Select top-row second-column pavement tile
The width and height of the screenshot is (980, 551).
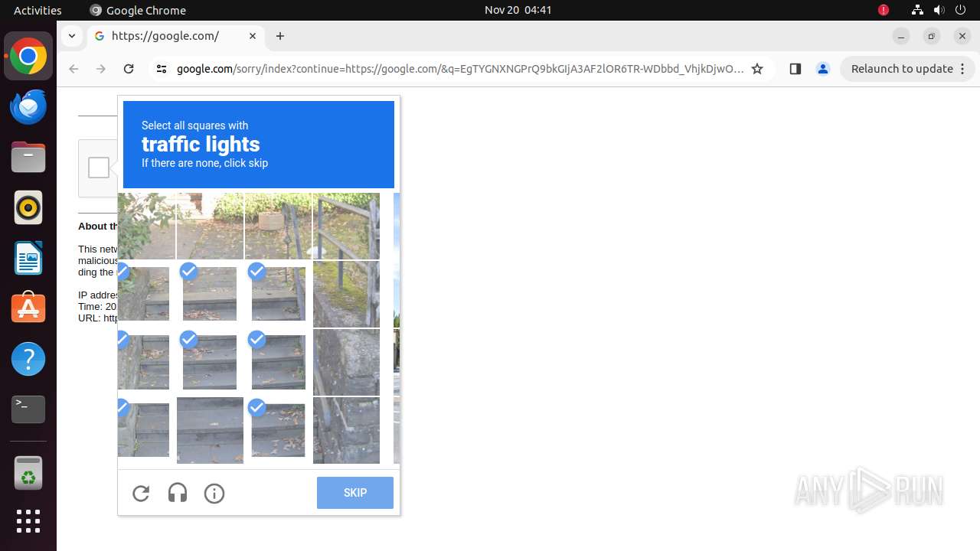pos(210,226)
